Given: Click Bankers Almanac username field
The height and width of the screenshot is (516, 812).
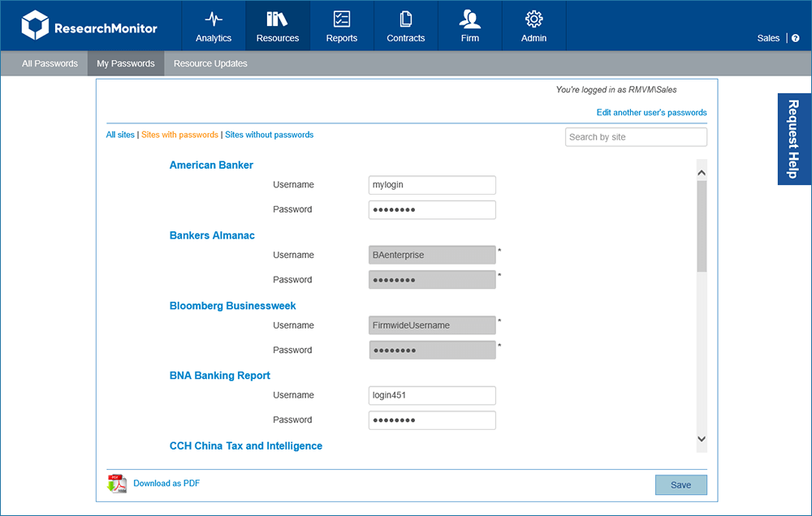Looking at the screenshot, I should tap(432, 255).
